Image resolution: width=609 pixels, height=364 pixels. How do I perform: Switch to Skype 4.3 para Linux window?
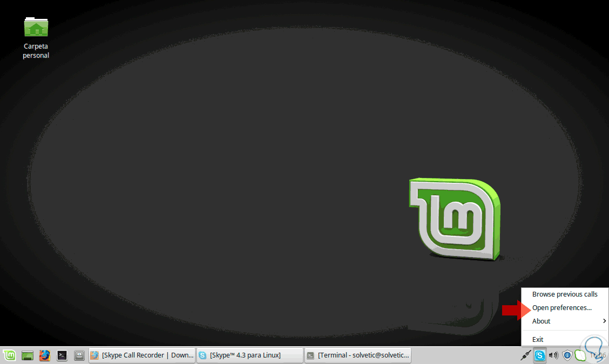[250, 355]
